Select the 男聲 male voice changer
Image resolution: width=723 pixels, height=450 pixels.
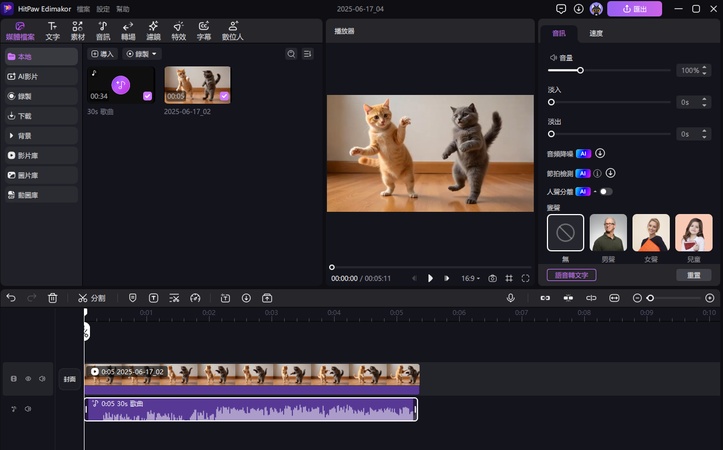[608, 233]
